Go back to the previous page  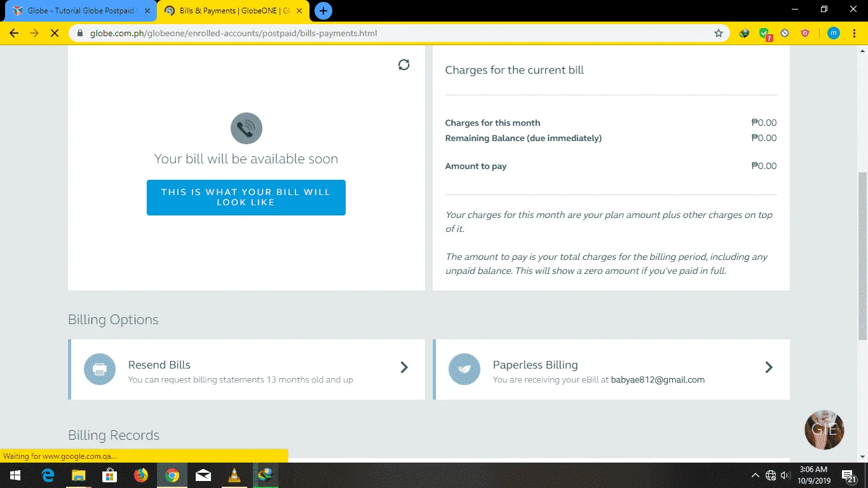(14, 33)
